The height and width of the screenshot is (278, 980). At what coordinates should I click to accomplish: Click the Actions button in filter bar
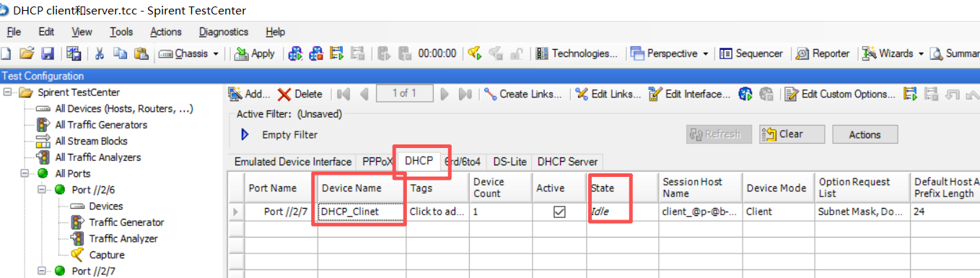coord(865,134)
